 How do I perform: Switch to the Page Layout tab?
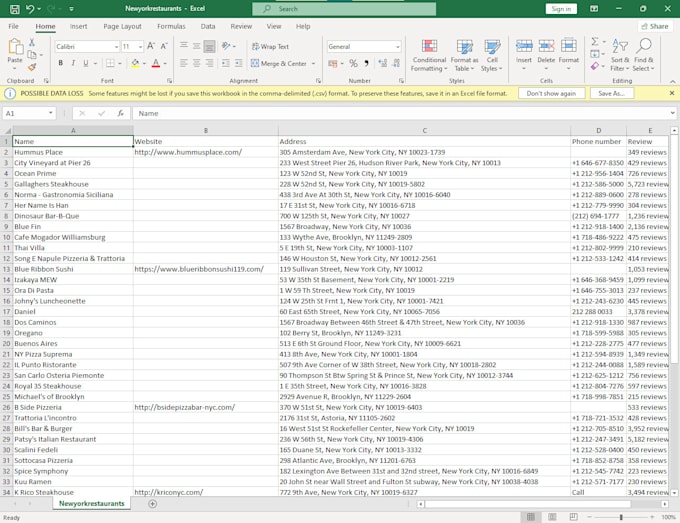[122, 26]
